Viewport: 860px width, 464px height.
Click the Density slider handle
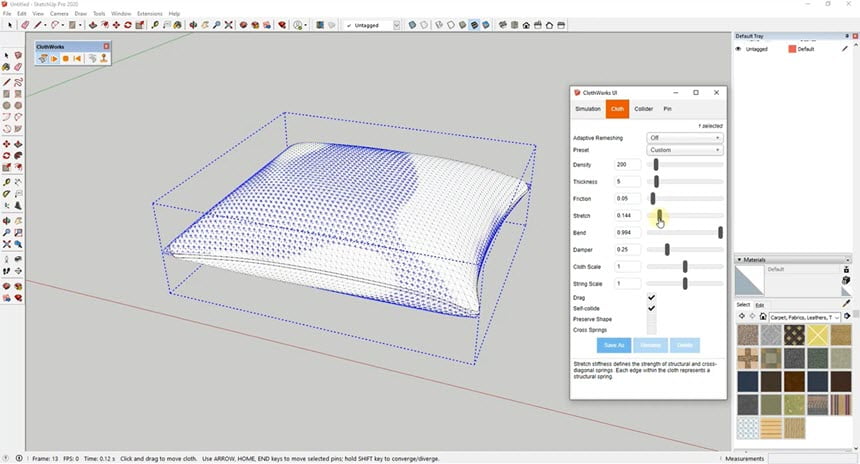tap(655, 165)
